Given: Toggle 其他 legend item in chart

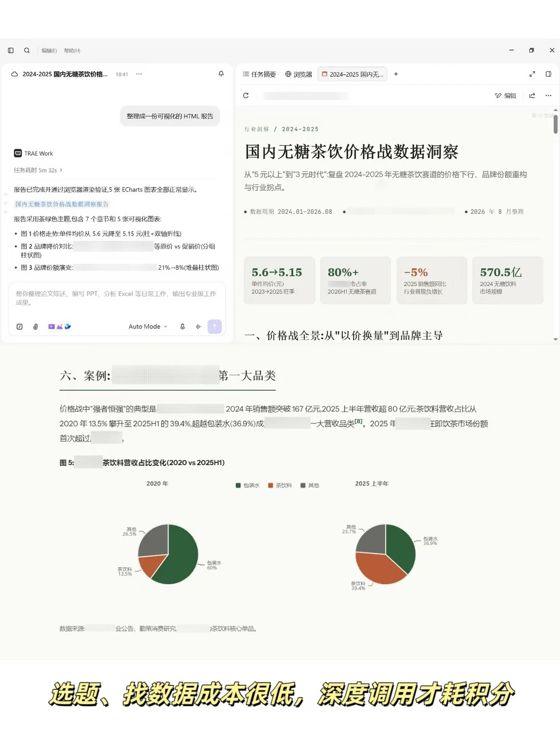Looking at the screenshot, I should tap(310, 486).
